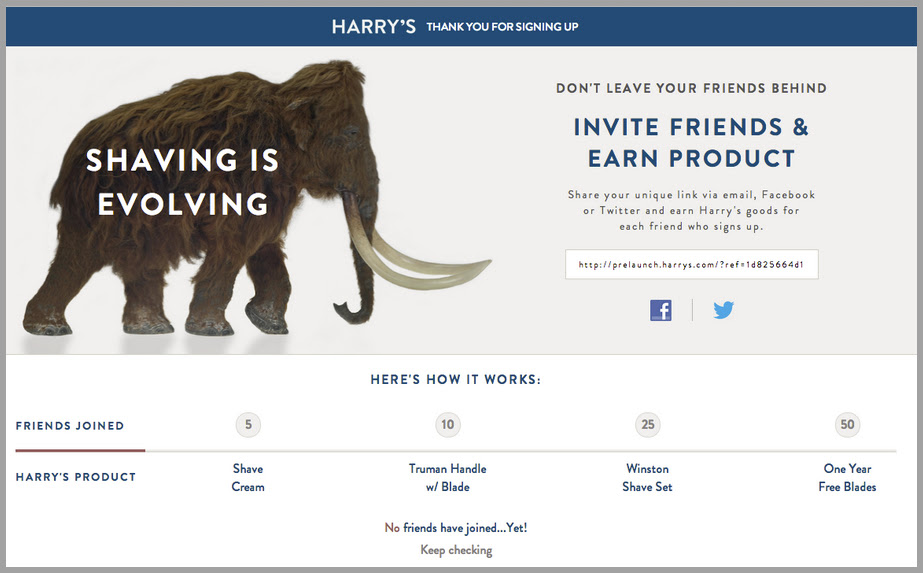Viewport: 923px width, 573px height.
Task: Click the HARRY'S logo in header
Action: point(373,27)
